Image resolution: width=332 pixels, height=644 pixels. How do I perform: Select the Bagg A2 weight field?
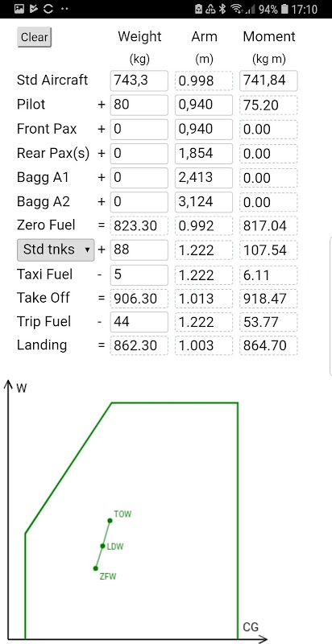pos(139,202)
